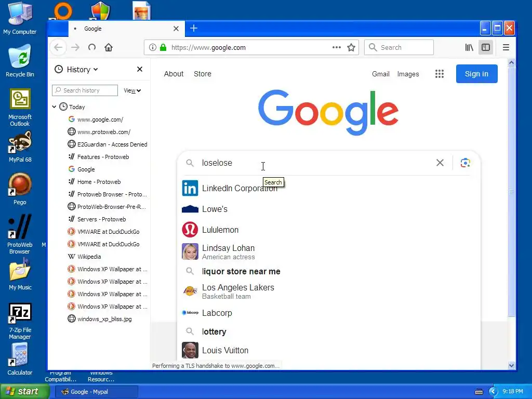Open the Recycle Bin desktop icon
The image size is (532, 399).
click(x=20, y=61)
